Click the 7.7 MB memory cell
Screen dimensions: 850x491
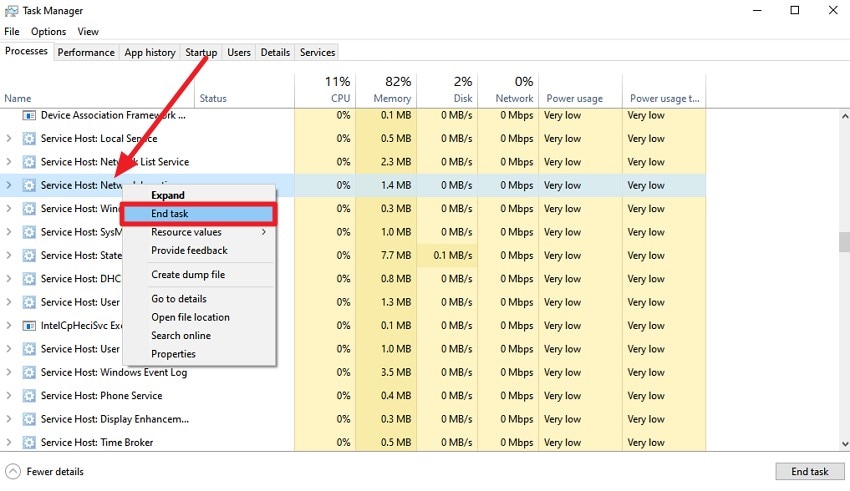click(386, 255)
